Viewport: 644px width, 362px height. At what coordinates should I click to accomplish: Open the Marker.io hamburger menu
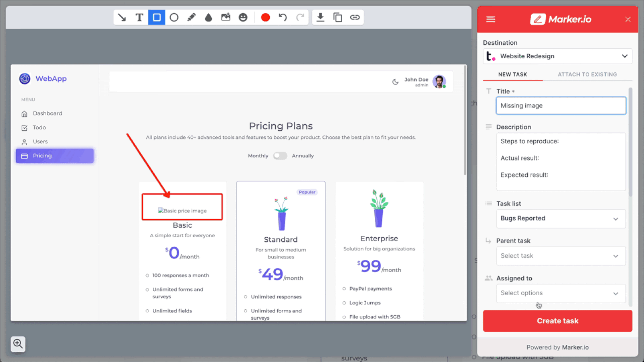tap(491, 19)
